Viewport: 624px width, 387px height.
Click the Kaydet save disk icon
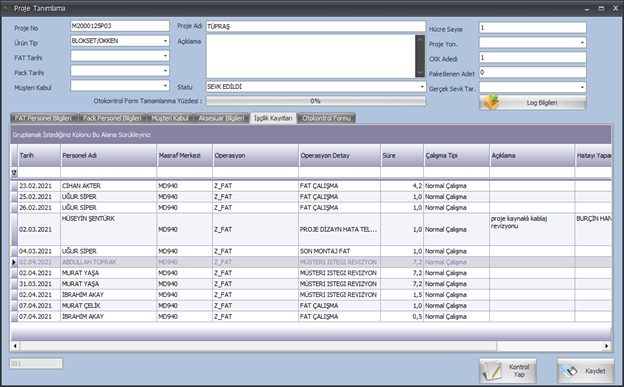[569, 371]
